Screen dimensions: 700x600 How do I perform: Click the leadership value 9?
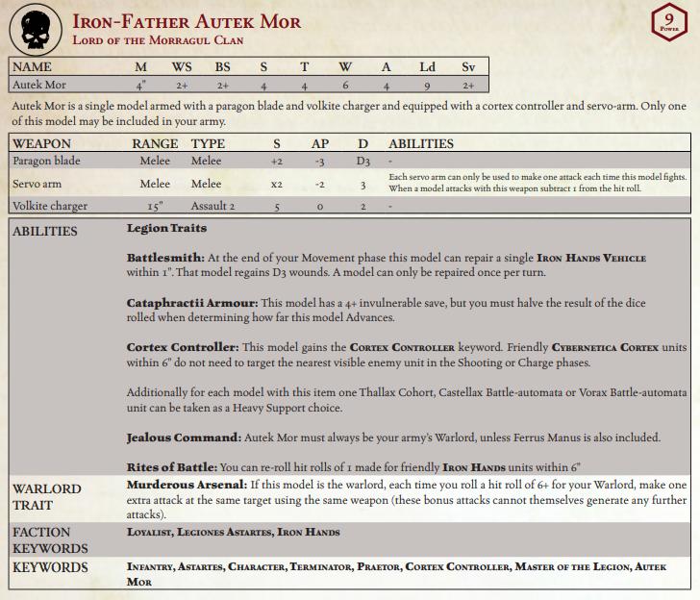[427, 86]
